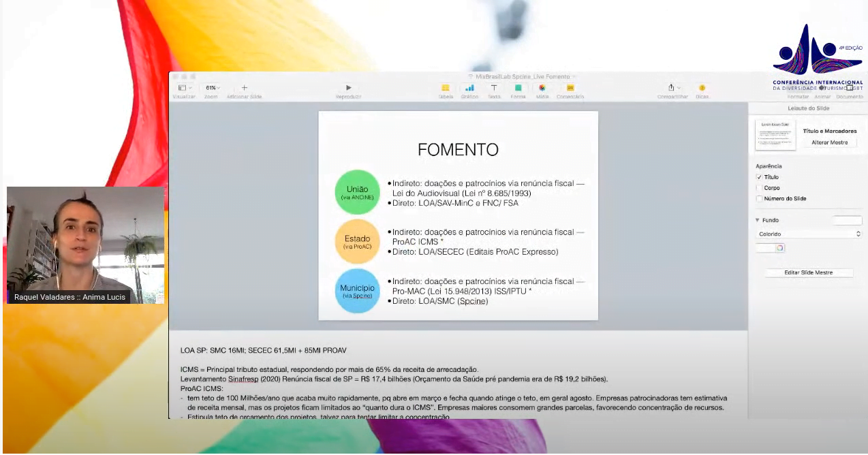Add a Comentário note
This screenshot has height=455, width=868.
pyautogui.click(x=570, y=88)
